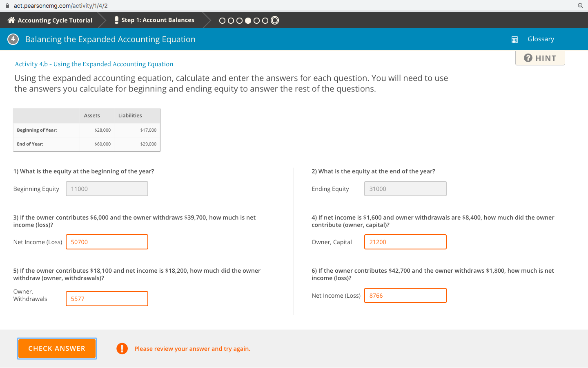Image resolution: width=588 pixels, height=368 pixels.
Task: Click the padlock icon in the address bar
Action: click(7, 6)
